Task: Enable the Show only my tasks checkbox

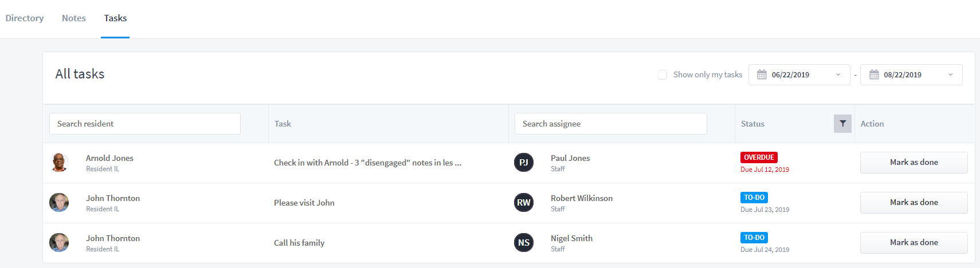Action: click(663, 74)
